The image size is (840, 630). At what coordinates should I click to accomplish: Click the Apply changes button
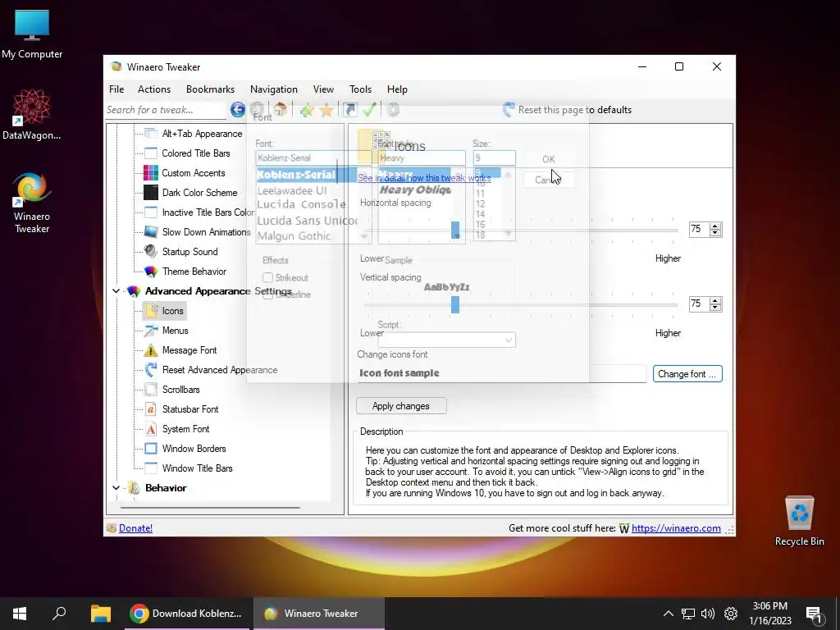point(400,406)
